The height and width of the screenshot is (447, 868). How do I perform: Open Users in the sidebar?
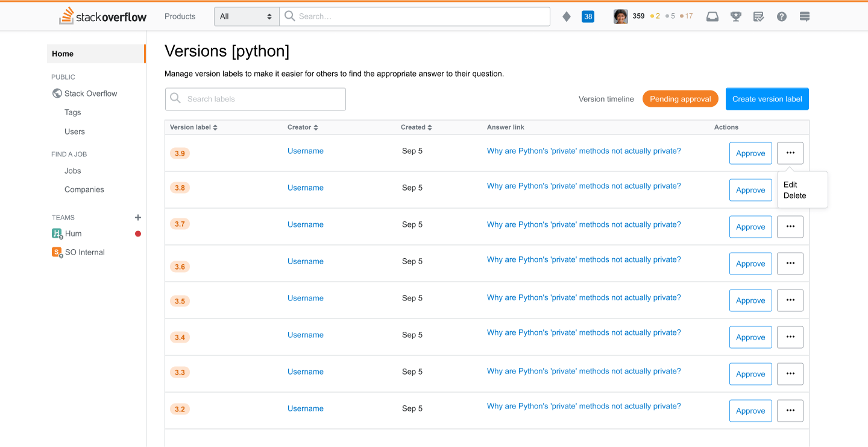click(75, 132)
